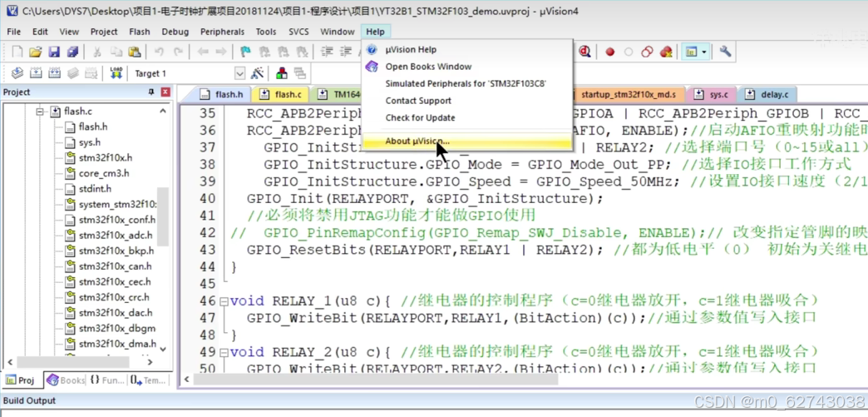Click the enable/disable breakpoint circle icon
The width and height of the screenshot is (868, 417).
click(x=629, y=52)
